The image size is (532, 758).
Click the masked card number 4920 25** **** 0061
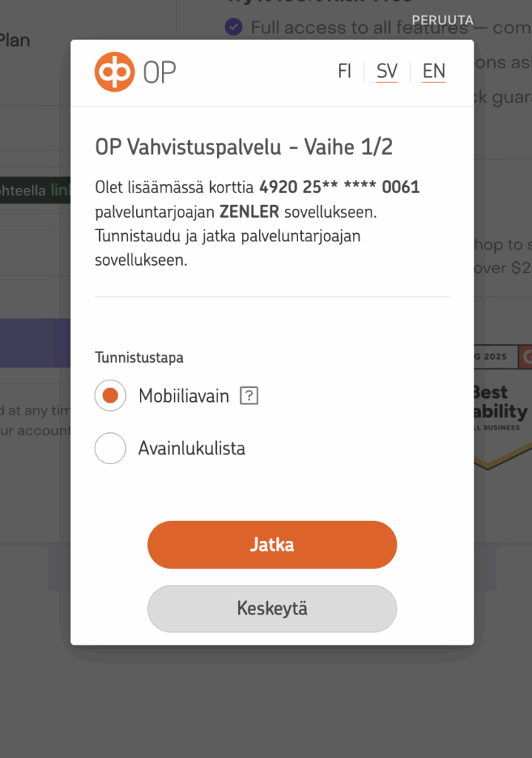click(x=339, y=187)
